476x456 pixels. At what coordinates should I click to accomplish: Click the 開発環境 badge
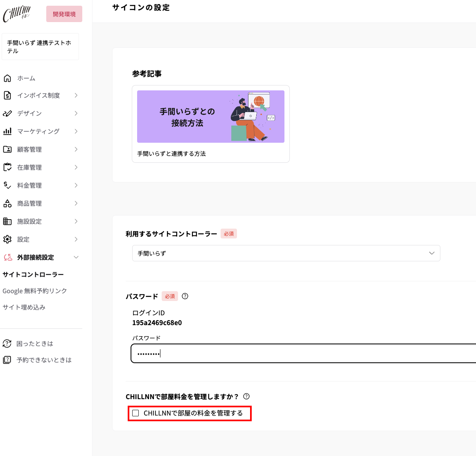tap(64, 14)
